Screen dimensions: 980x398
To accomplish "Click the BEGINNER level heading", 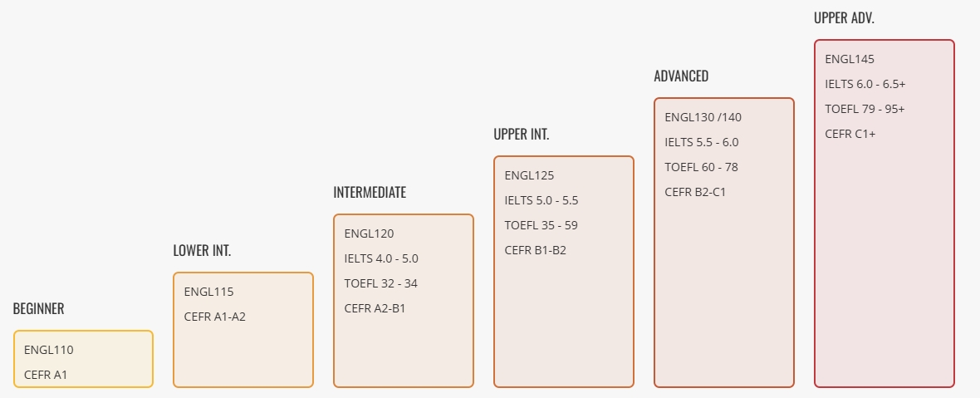I will coord(39,308).
